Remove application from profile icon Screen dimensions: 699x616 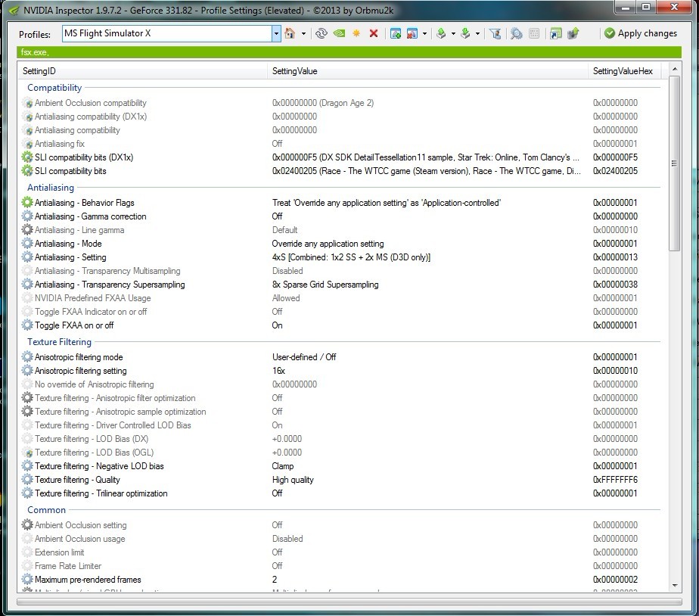(412, 33)
